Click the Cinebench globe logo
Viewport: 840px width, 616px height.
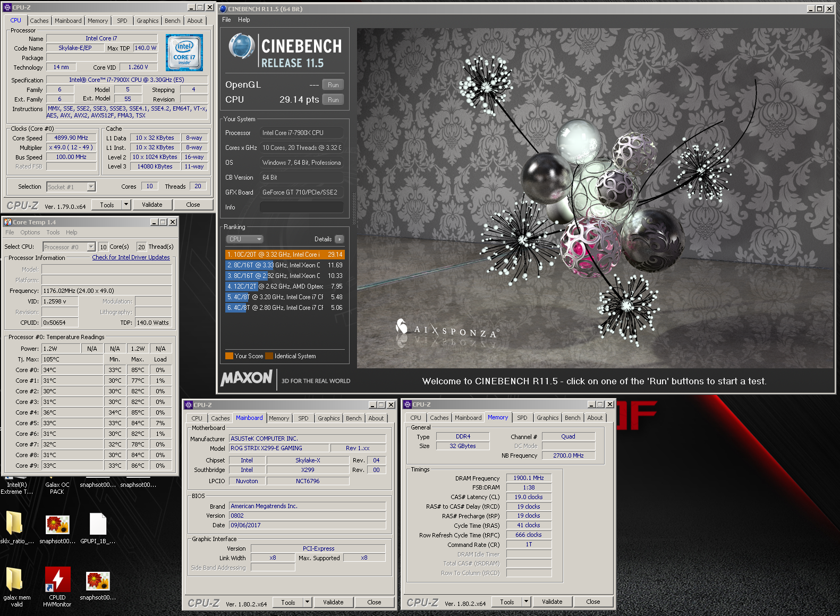tap(242, 46)
